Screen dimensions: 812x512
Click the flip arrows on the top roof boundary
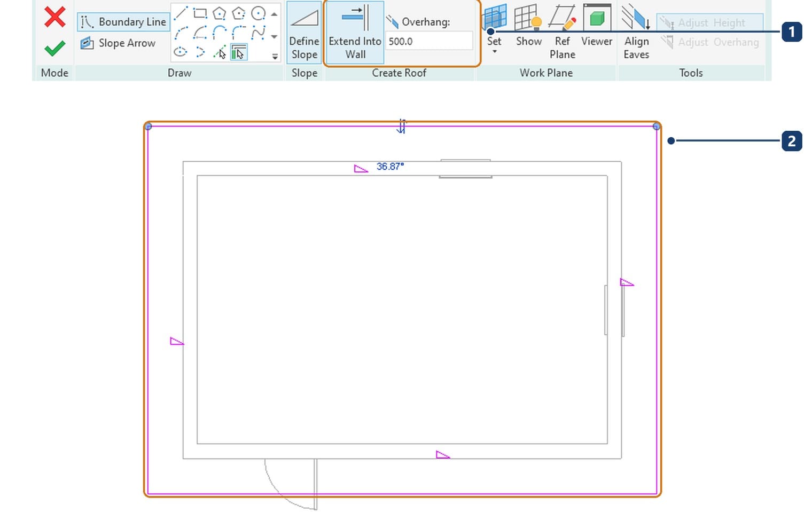click(402, 126)
